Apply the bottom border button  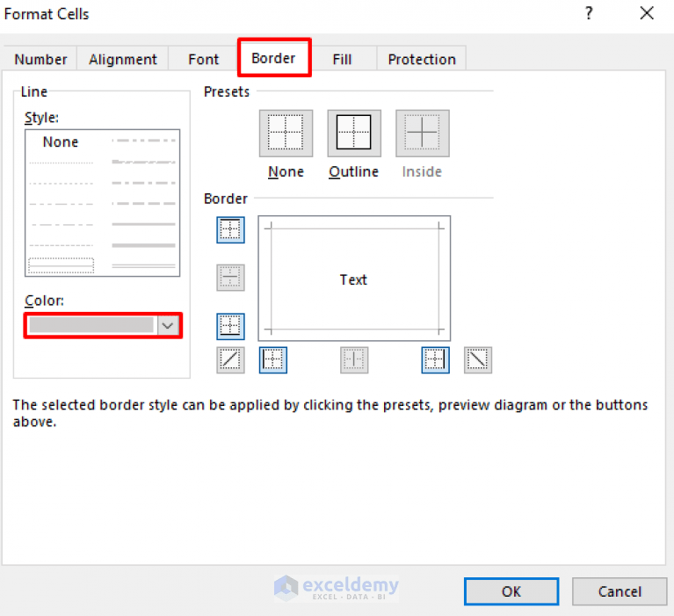point(230,326)
